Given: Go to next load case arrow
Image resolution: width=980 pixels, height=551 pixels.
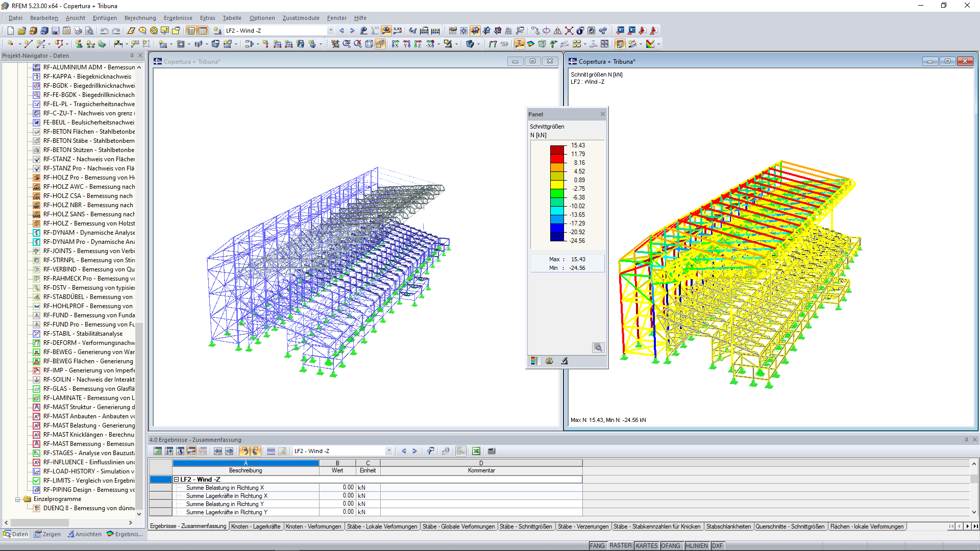Looking at the screenshot, I should tap(352, 31).
